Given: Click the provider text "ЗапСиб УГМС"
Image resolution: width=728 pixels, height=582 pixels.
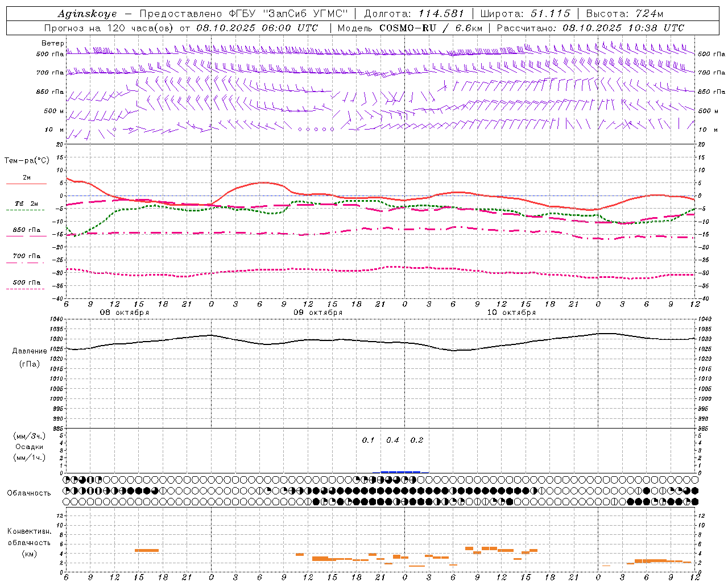Looking at the screenshot, I should click(305, 14).
